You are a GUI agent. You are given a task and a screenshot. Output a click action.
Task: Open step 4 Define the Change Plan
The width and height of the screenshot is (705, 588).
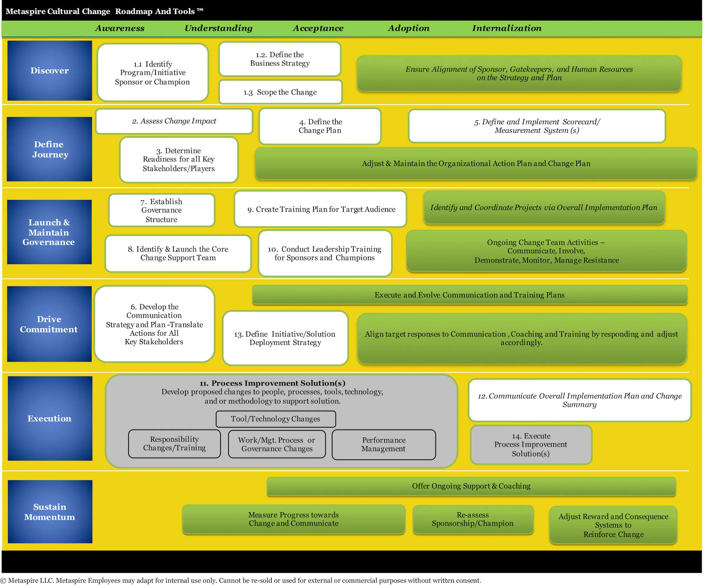[320, 126]
